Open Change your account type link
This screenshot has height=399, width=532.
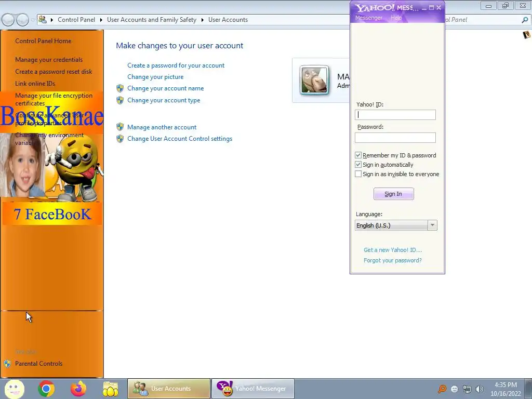point(164,100)
